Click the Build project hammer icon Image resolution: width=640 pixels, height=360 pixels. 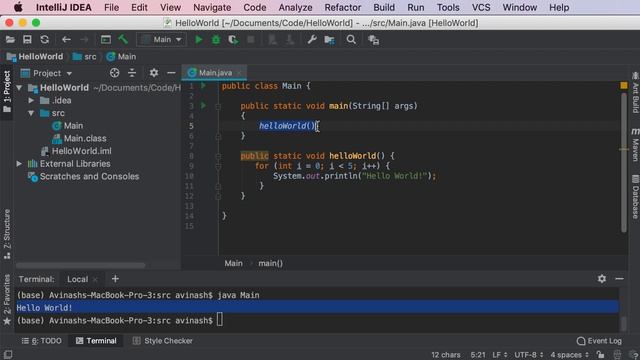tap(123, 40)
